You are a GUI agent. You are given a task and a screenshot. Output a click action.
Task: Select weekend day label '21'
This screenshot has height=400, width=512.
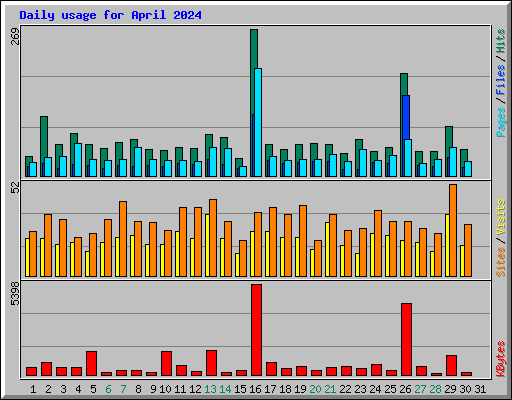330,389
